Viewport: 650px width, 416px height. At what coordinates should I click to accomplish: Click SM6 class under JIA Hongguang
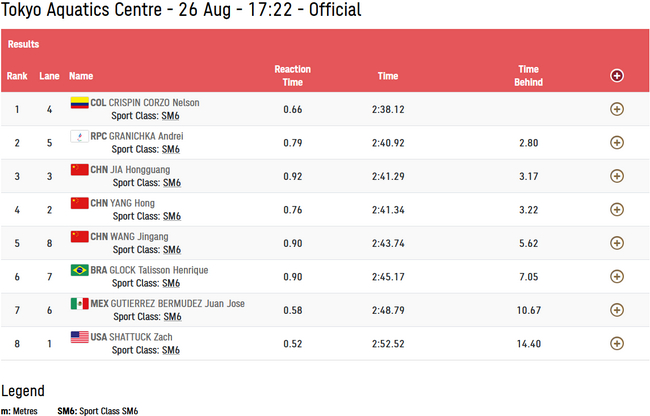tap(172, 183)
